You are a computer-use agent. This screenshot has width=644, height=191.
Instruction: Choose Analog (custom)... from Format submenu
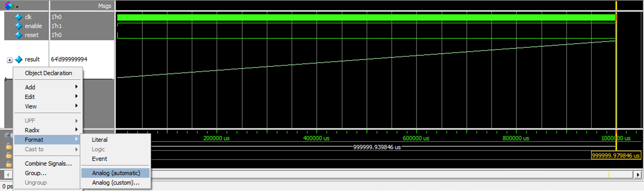click(x=116, y=183)
